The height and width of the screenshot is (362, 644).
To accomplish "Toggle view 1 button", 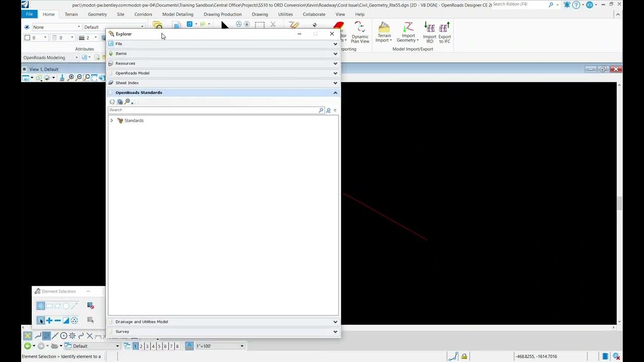I will 135,346.
